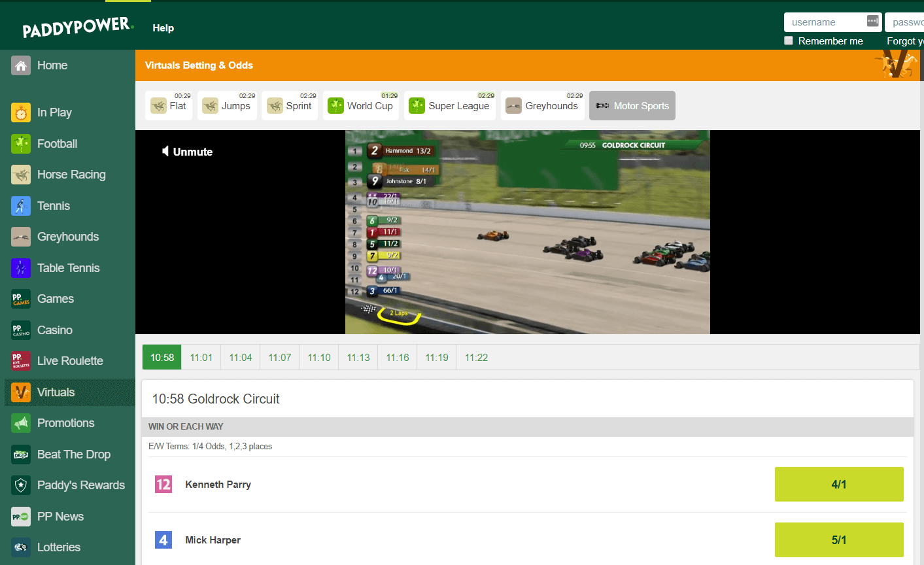Viewport: 924px width, 565px height.
Task: Switch to the 11:19 race tab
Action: pyautogui.click(x=437, y=358)
